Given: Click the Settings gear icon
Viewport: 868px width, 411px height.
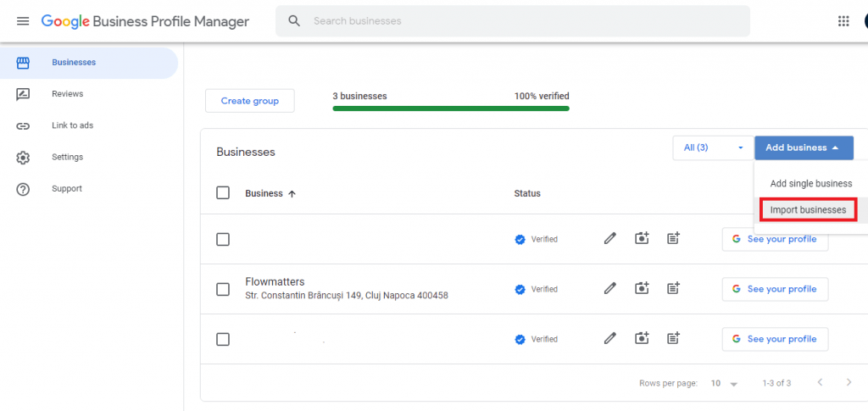Looking at the screenshot, I should (23, 158).
